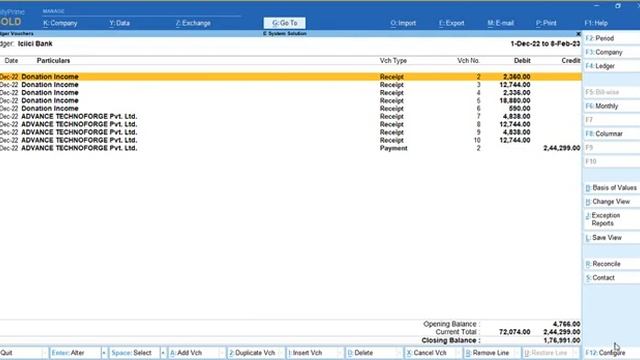640x360 pixels.
Task: Click the Icici Bank ledger name
Action: click(x=35, y=44)
